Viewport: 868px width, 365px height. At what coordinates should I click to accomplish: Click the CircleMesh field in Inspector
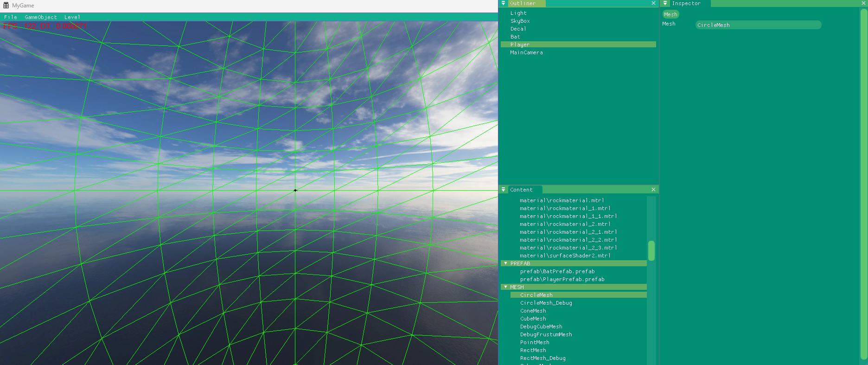[x=758, y=25]
